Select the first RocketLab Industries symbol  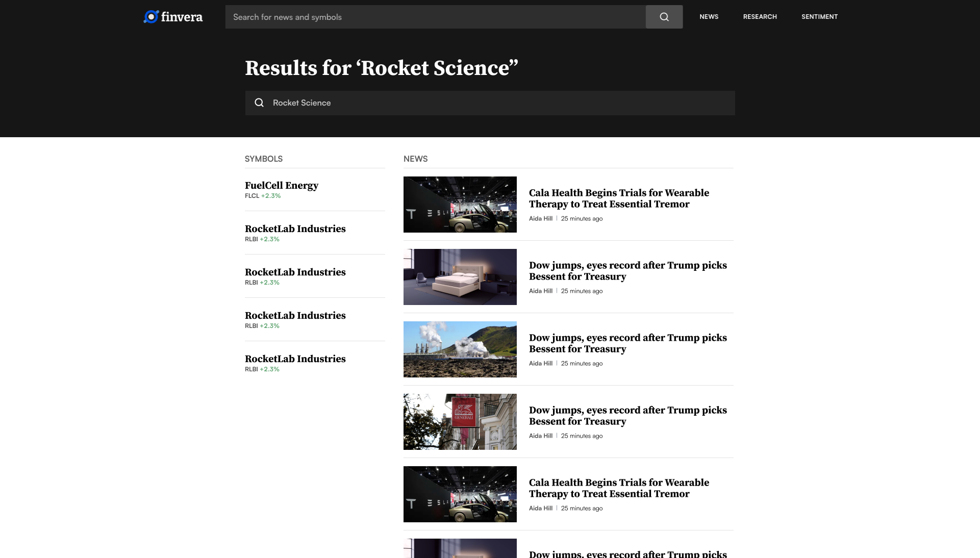pyautogui.click(x=295, y=229)
